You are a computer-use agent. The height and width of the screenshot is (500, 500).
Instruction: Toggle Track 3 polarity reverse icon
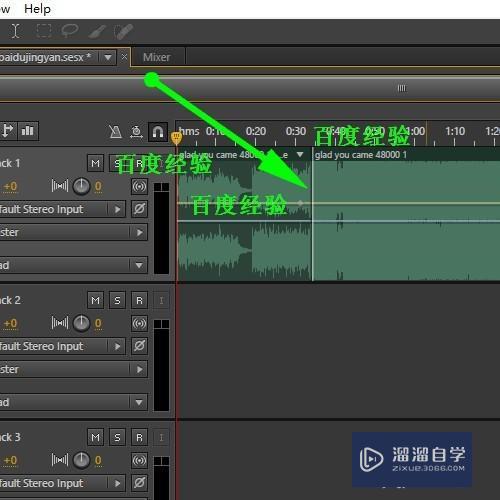point(139,483)
